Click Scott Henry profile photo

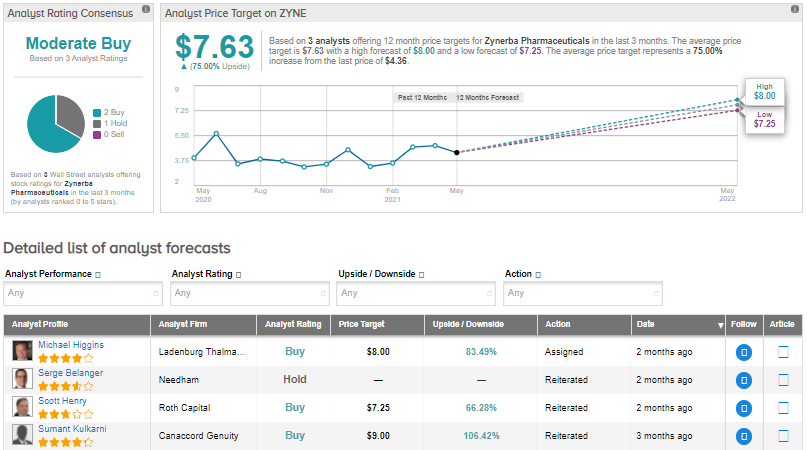coord(22,407)
